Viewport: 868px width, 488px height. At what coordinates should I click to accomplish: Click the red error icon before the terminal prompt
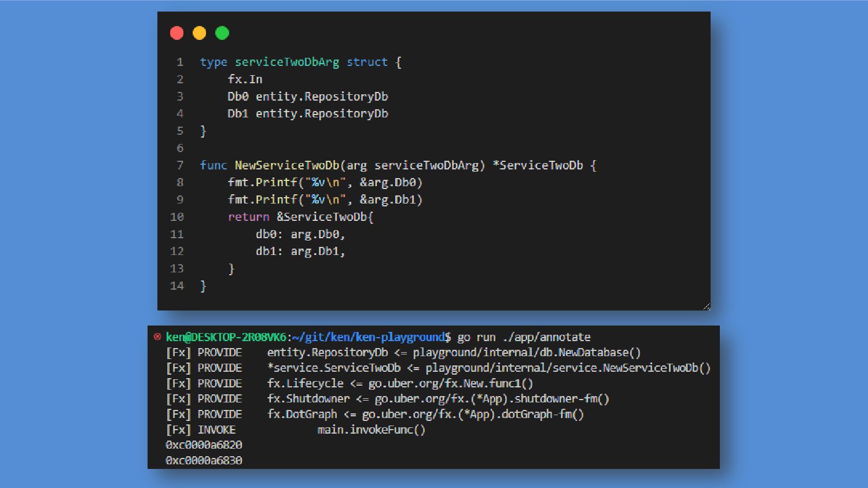click(x=157, y=337)
